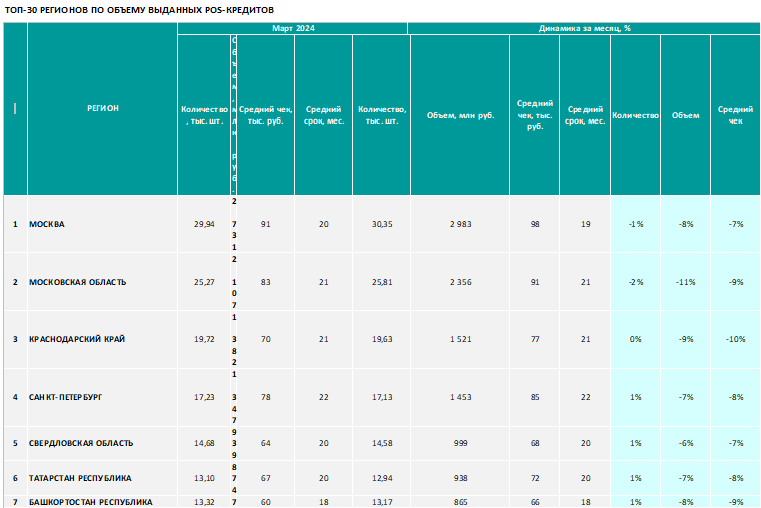Select the -11% volume dynamics cell
This screenshot has width=761, height=508.
[x=685, y=282]
